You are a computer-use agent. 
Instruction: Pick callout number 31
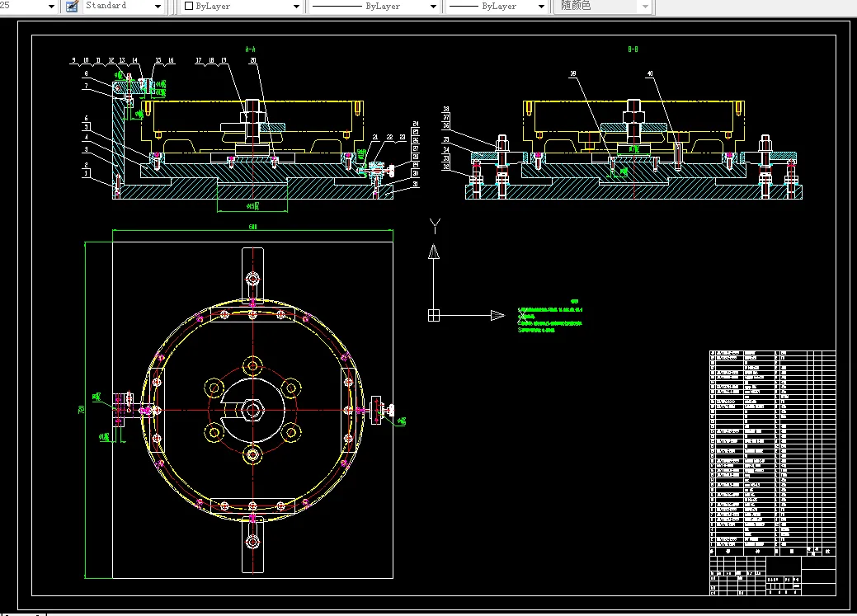point(416,184)
